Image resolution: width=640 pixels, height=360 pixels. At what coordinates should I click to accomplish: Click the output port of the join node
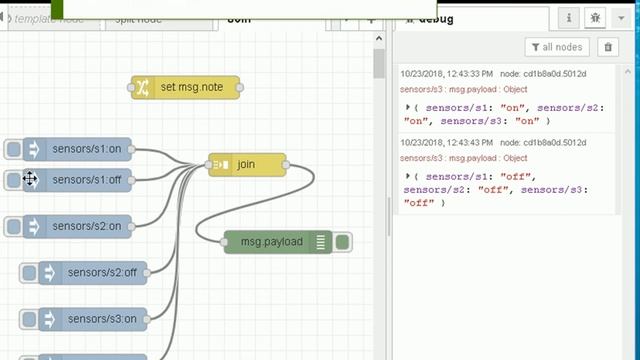(286, 165)
